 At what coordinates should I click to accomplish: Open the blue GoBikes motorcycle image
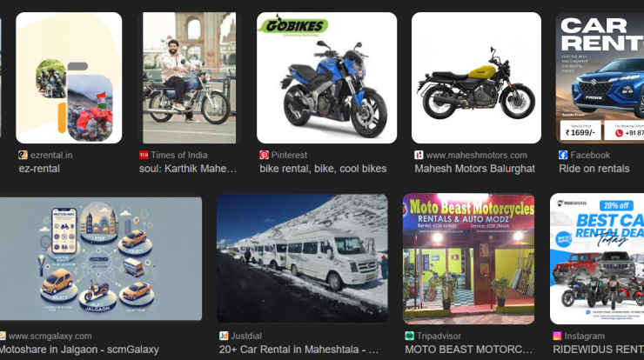point(327,78)
